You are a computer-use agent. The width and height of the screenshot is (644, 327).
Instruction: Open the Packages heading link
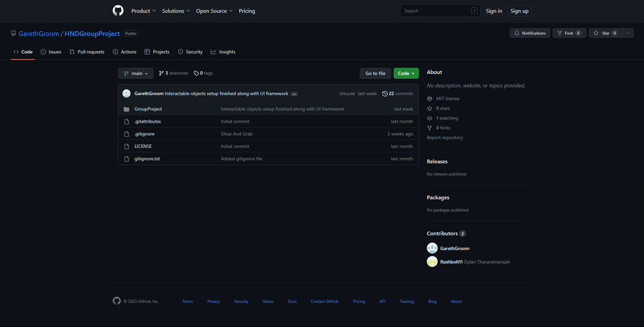click(438, 197)
